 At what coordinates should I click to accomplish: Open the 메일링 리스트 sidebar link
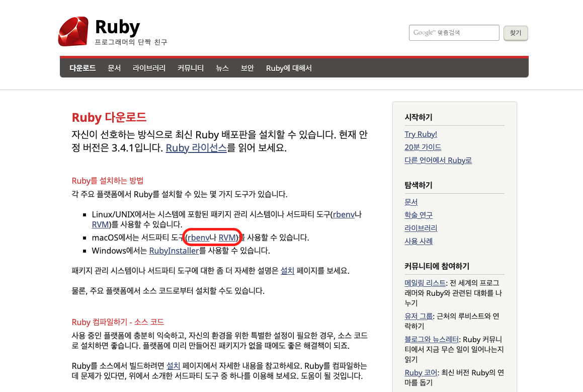coord(425,283)
